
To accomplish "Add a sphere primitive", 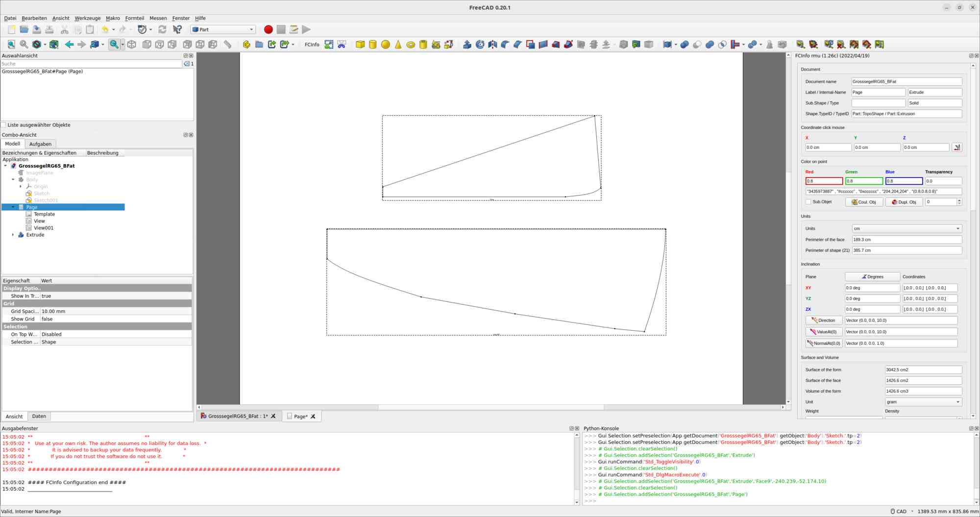I will [x=386, y=45].
